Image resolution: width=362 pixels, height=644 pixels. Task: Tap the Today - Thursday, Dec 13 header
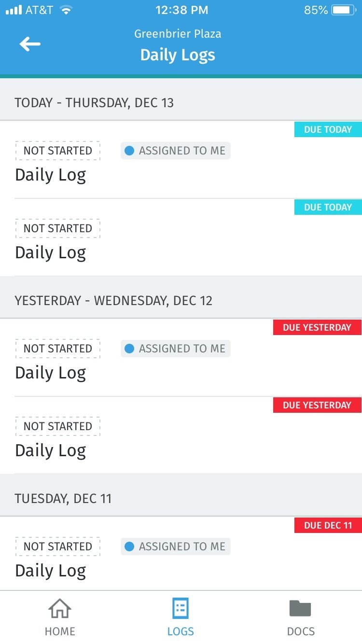pos(94,102)
